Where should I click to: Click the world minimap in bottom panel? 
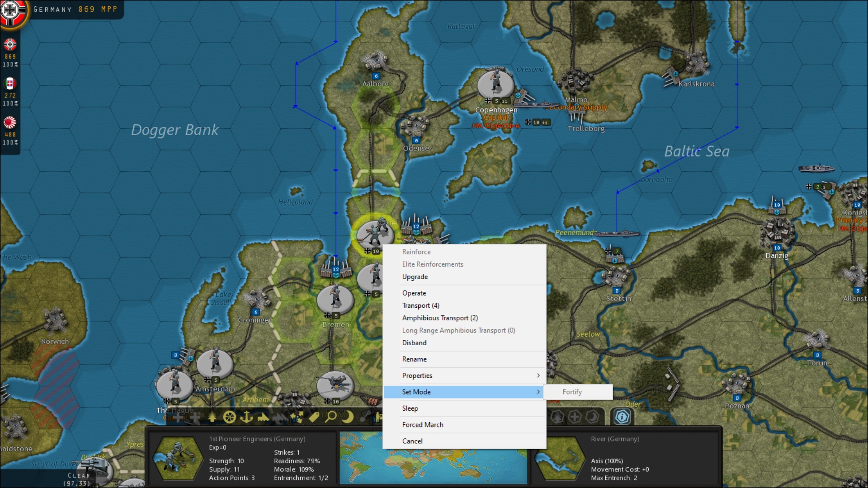[x=433, y=457]
